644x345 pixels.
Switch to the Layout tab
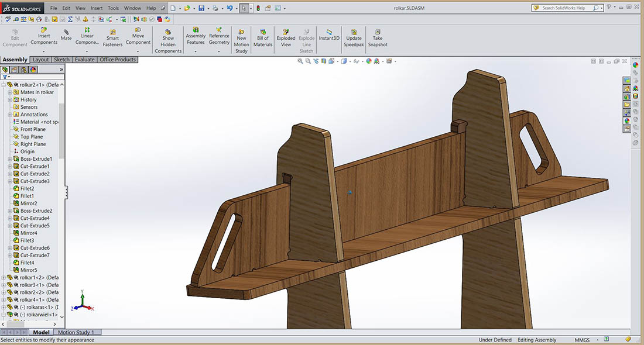40,60
